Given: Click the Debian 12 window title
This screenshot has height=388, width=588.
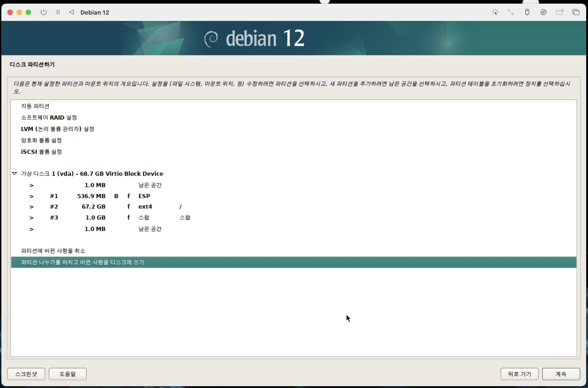Looking at the screenshot, I should tap(95, 12).
